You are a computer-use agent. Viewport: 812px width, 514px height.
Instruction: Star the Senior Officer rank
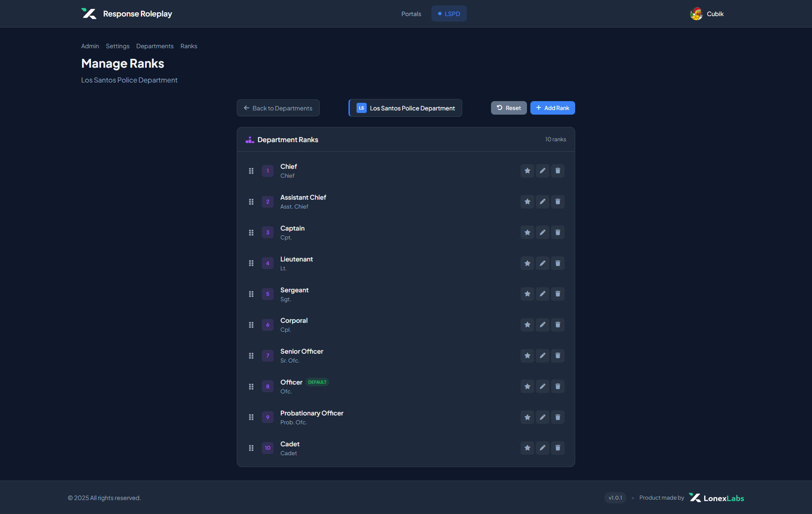tap(527, 356)
